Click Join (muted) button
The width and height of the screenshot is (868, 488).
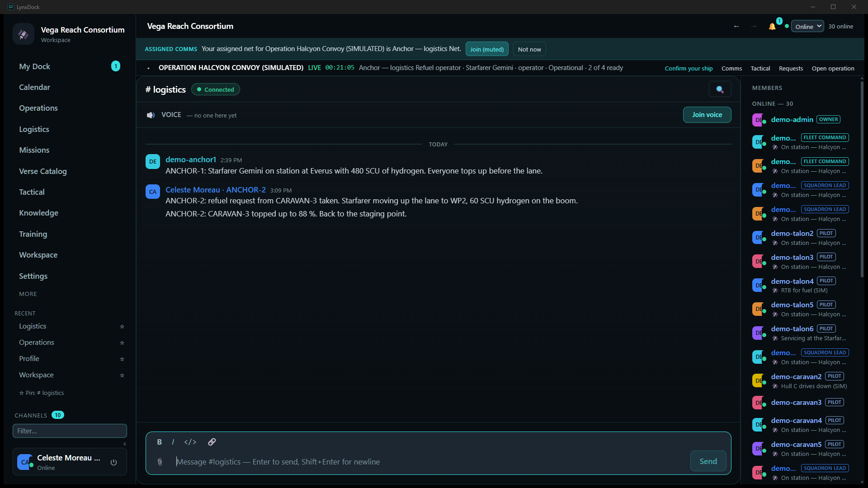487,49
